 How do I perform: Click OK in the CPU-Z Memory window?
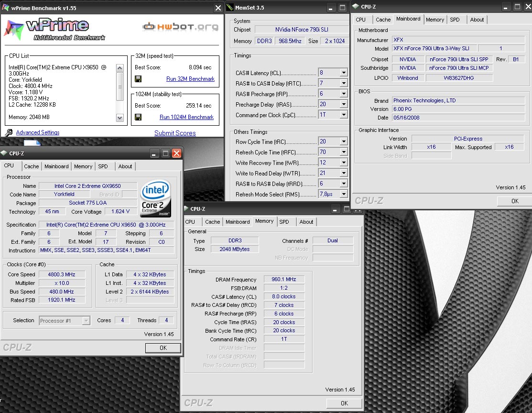(344, 403)
